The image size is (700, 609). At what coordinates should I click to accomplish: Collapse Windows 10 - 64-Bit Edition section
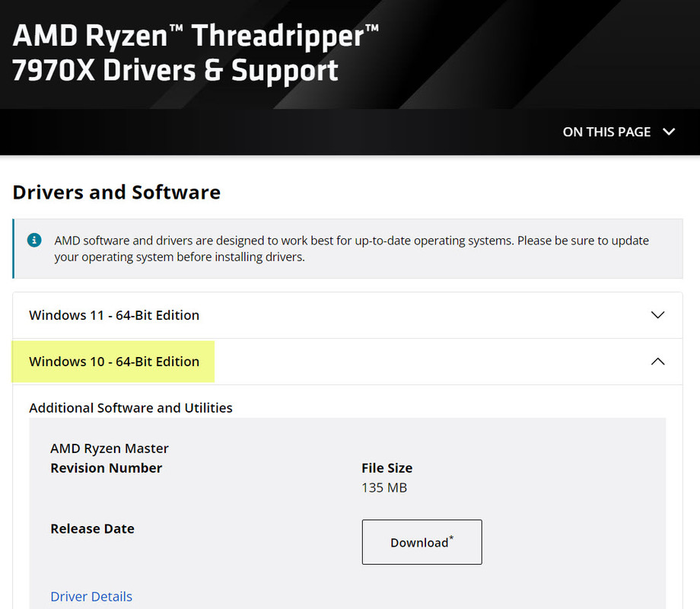(347, 362)
